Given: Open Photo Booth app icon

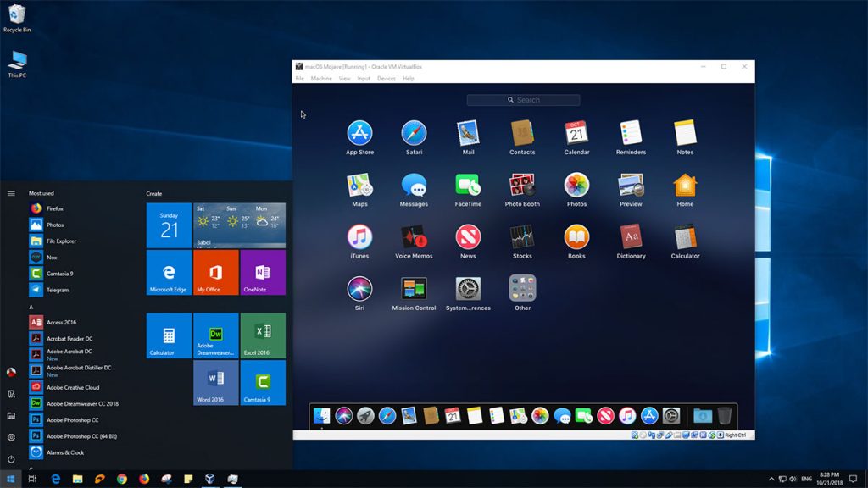Looking at the screenshot, I should [522, 185].
